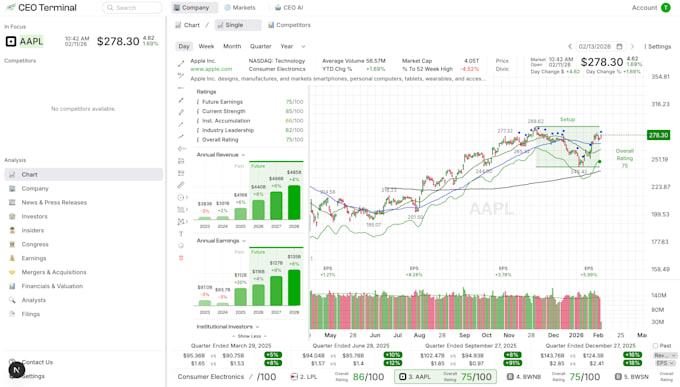Viewport: 680px width, 387px height.
Task: Click inside the Search field
Action: click(132, 7)
